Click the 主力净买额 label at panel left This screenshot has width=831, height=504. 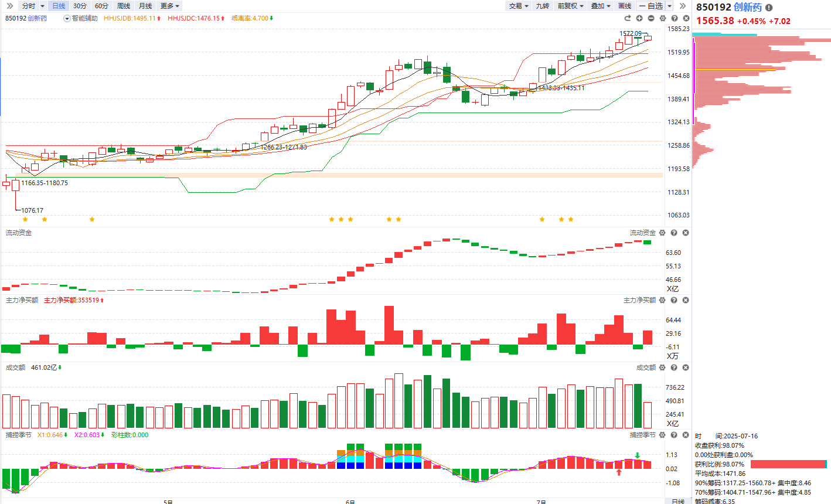pos(22,300)
